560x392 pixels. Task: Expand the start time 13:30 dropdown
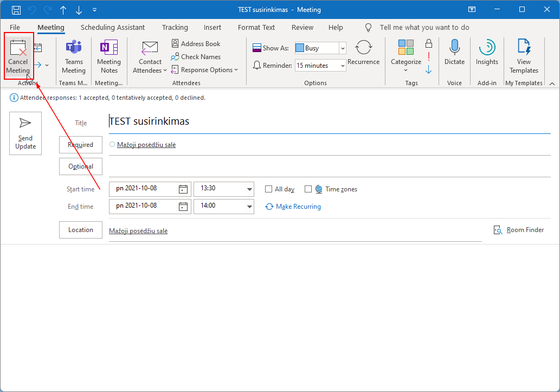click(x=249, y=189)
